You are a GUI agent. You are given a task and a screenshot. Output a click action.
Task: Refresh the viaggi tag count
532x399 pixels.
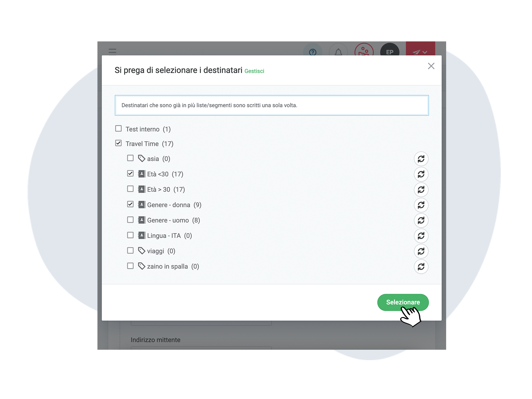pyautogui.click(x=421, y=251)
